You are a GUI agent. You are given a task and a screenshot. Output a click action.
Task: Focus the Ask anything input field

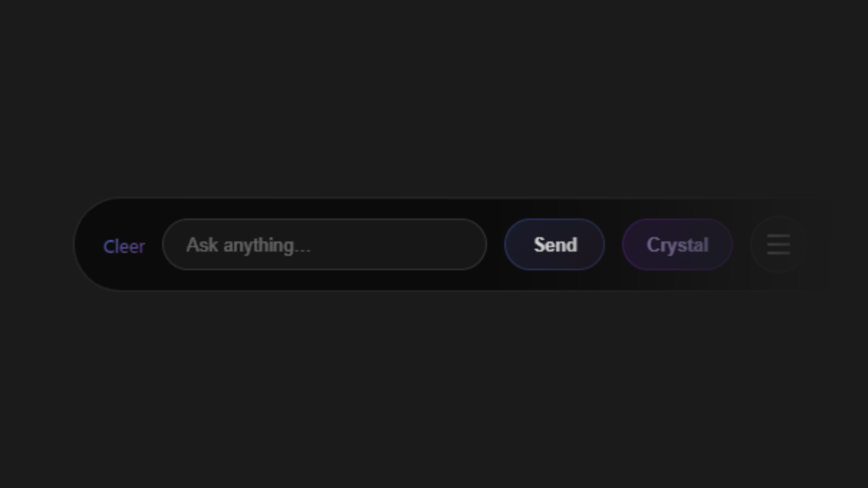coord(324,244)
